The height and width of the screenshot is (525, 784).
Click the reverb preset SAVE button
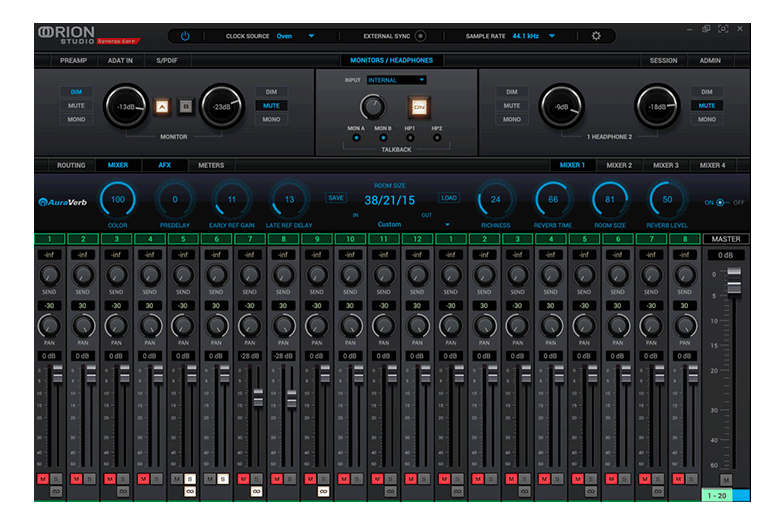(336, 198)
